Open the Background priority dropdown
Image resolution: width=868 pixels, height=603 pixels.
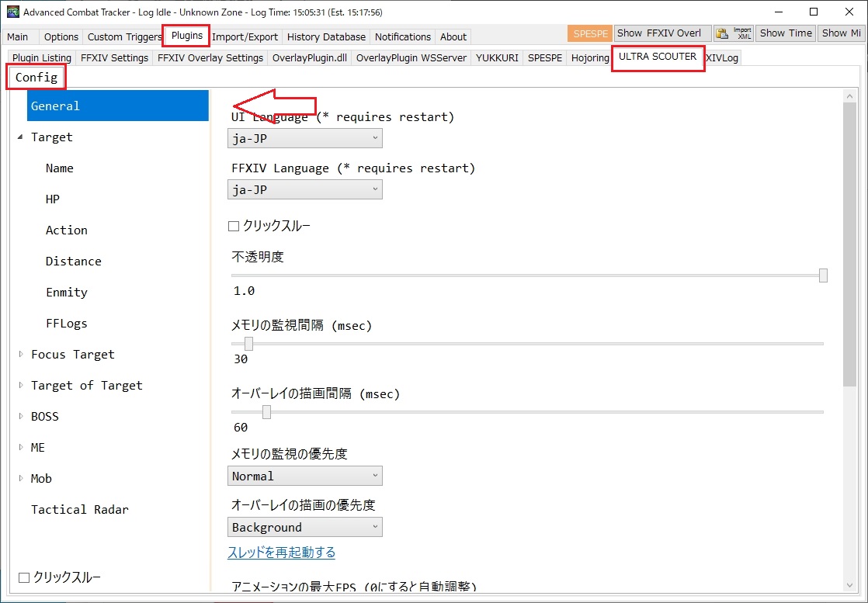pos(305,527)
